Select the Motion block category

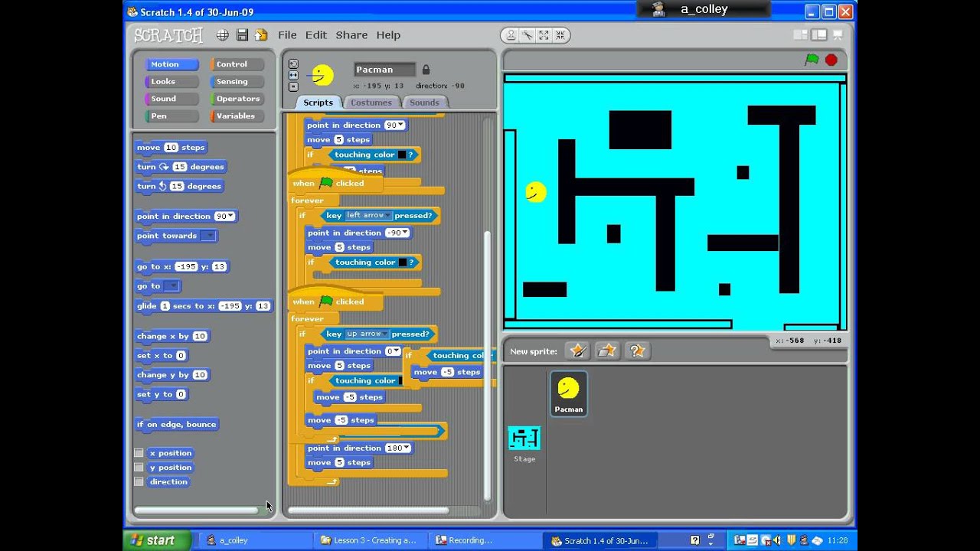pos(170,64)
